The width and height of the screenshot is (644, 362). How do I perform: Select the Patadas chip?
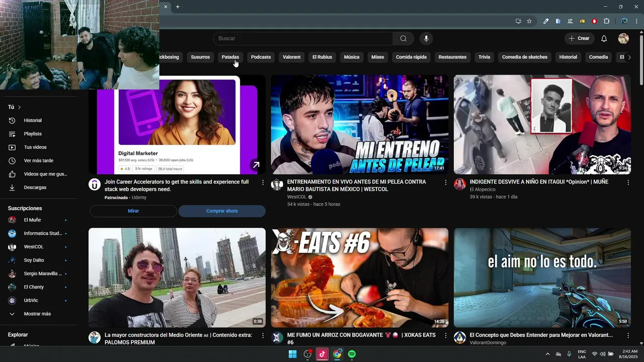(230, 57)
